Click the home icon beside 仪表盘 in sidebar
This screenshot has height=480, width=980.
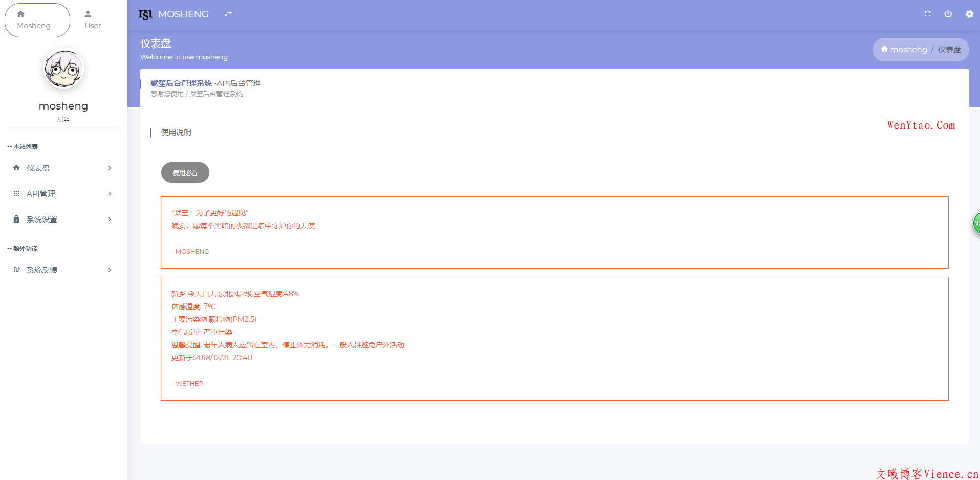16,168
